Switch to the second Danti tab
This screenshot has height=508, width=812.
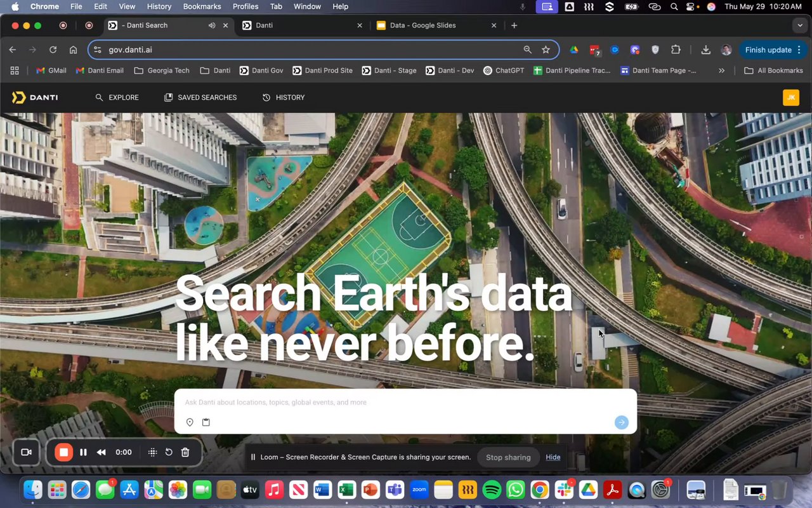[x=303, y=25]
